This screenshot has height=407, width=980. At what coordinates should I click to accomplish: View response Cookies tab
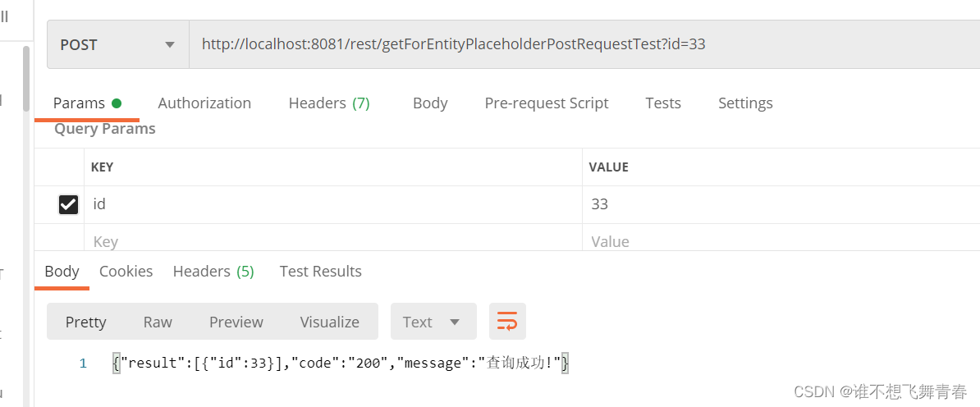(126, 272)
